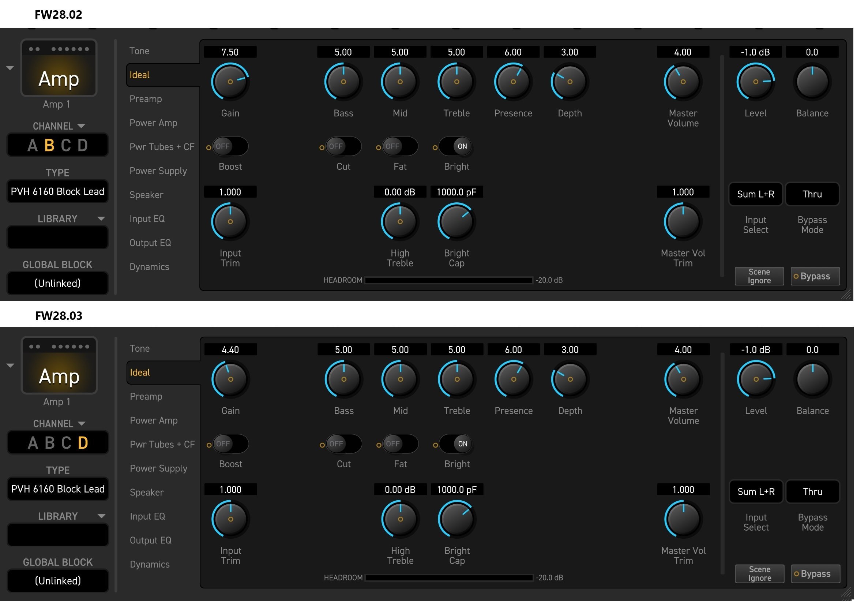Click Gain value field 7.50 in FW28.02
Screen dimensions: 868x602
230,52
